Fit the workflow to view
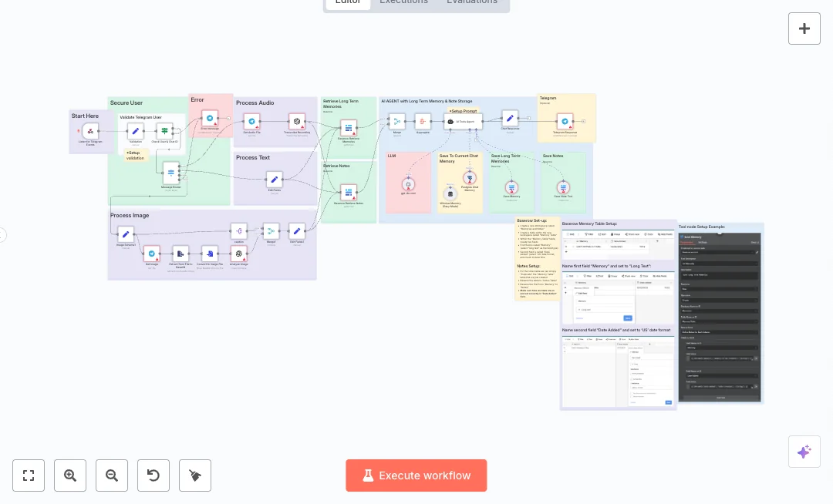This screenshot has width=833, height=504. [x=29, y=475]
